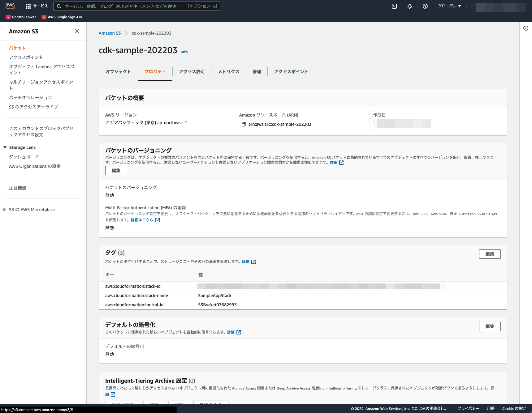This screenshot has height=413, width=532.
Task: Open AWS Organizations の設定 sidebar item
Action: (35, 166)
